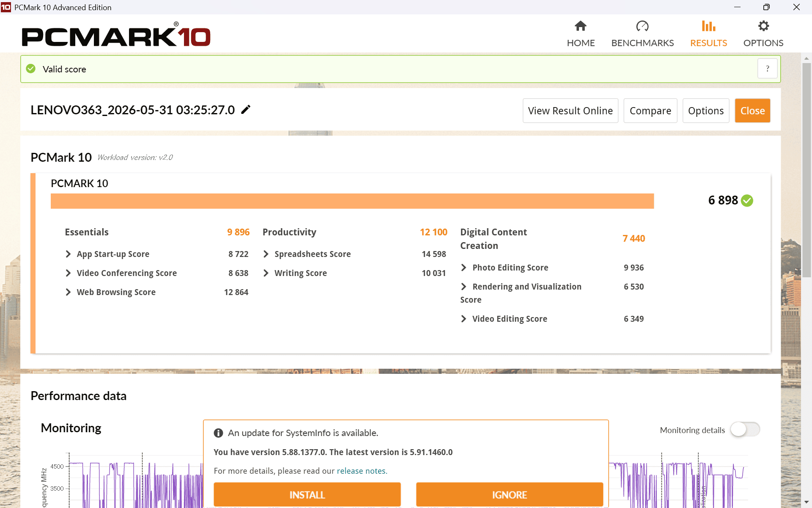Expand Photo Editing Score details
The width and height of the screenshot is (812, 508).
click(464, 268)
